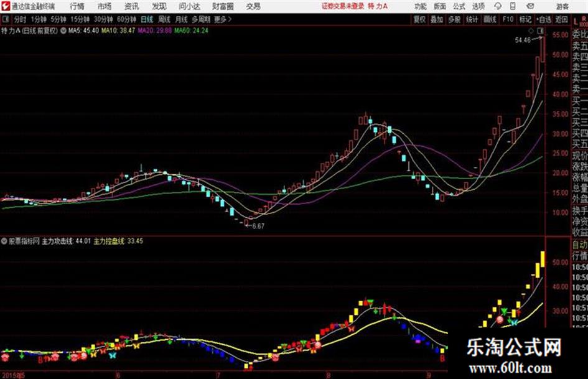
Task: Click the MA20: 29.88 indicator label
Action: tap(154, 30)
